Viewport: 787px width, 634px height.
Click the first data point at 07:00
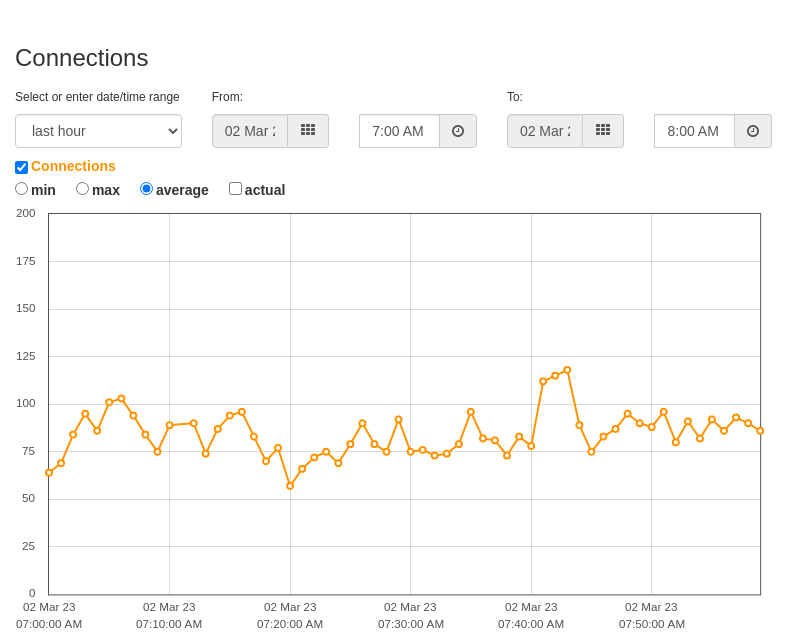click(x=49, y=473)
